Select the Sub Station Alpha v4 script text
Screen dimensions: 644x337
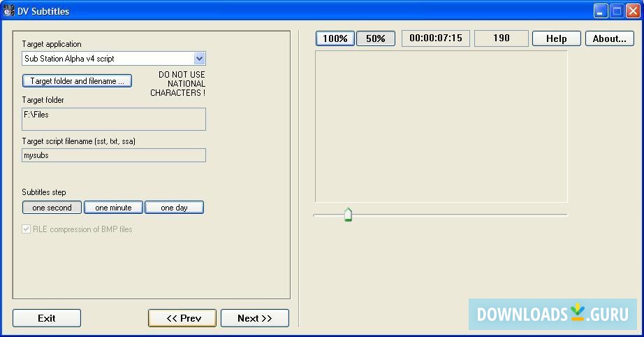[69, 58]
